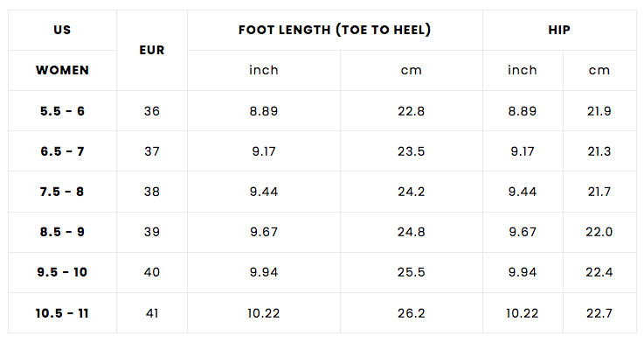
Task: Click EUR size 38 cell
Action: click(x=152, y=192)
